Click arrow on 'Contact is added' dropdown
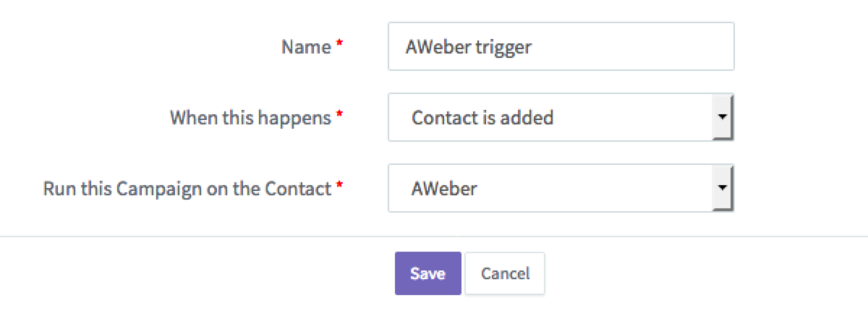 coord(723,117)
